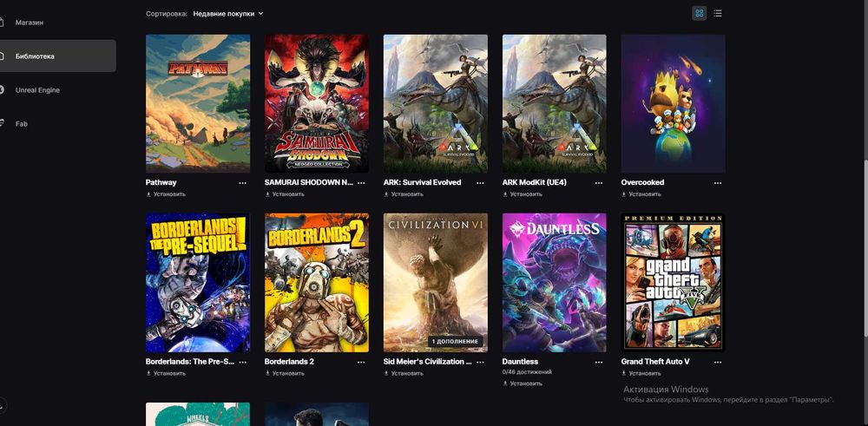Click Установить under Grand Theft Auto V
Screen dimensions: 868x426
pyautogui.click(x=641, y=373)
